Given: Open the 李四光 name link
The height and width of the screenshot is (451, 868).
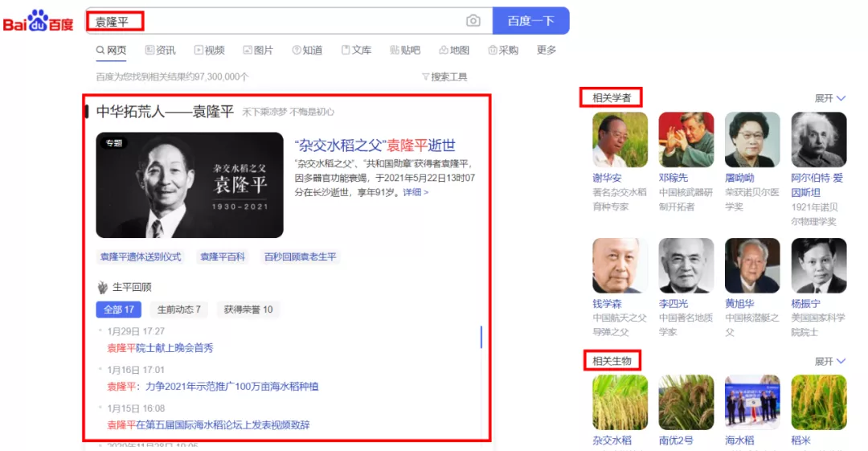Looking at the screenshot, I should tap(674, 304).
